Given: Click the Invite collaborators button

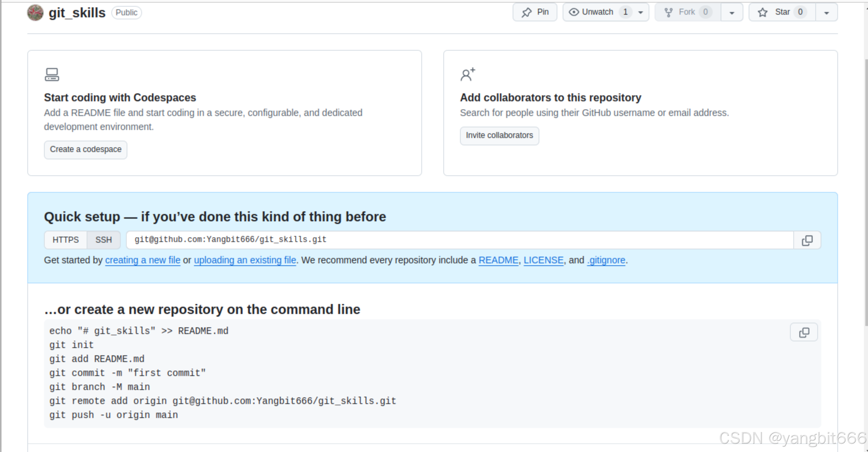Looking at the screenshot, I should pos(499,135).
